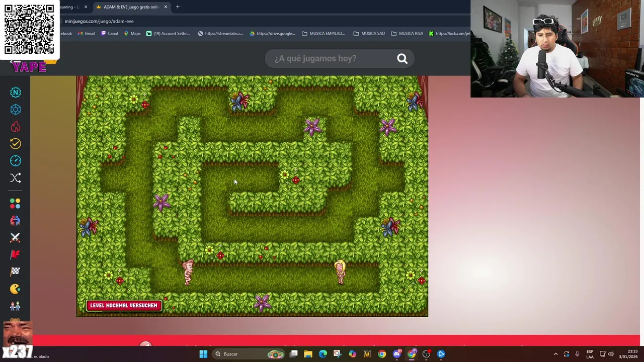644x362 pixels.
Task: Open the Twitch 'Canal' bookmark
Action: tap(109, 34)
